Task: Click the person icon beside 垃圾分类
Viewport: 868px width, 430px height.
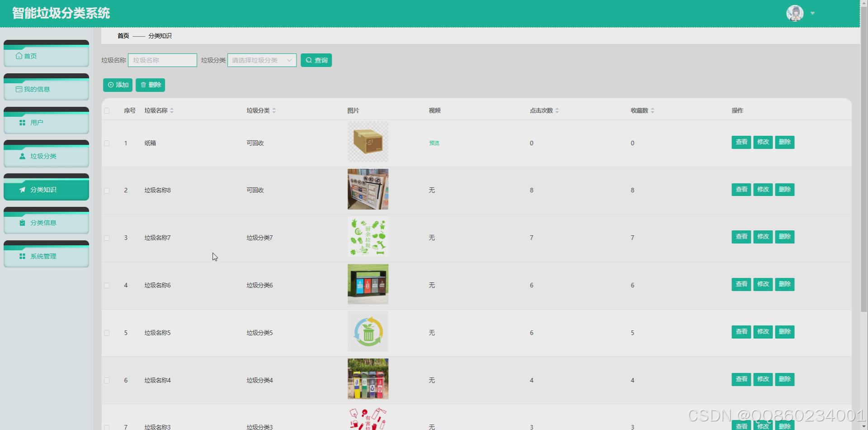Action: 22,156
